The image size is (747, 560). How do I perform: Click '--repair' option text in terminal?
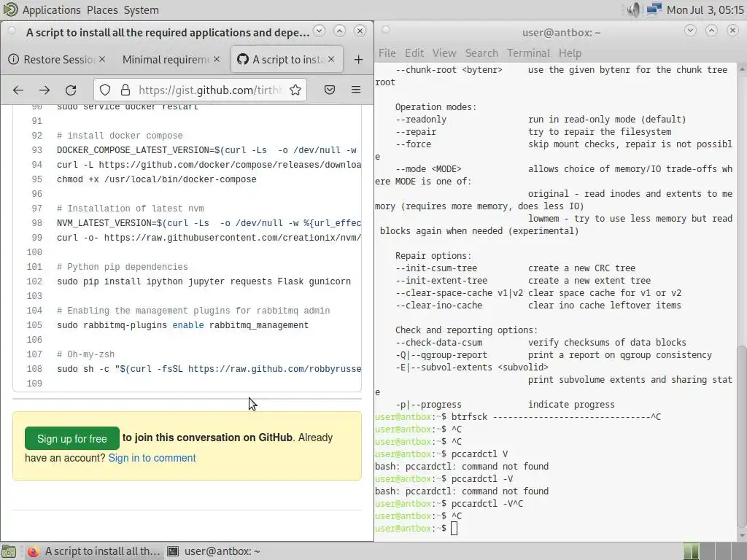415,132
